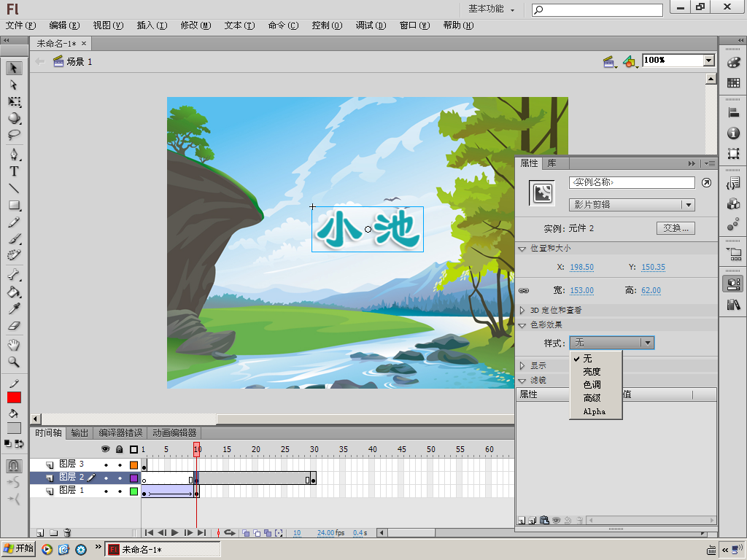Open the 控制 (Control) menu
Image resolution: width=747 pixels, height=560 pixels.
327,26
